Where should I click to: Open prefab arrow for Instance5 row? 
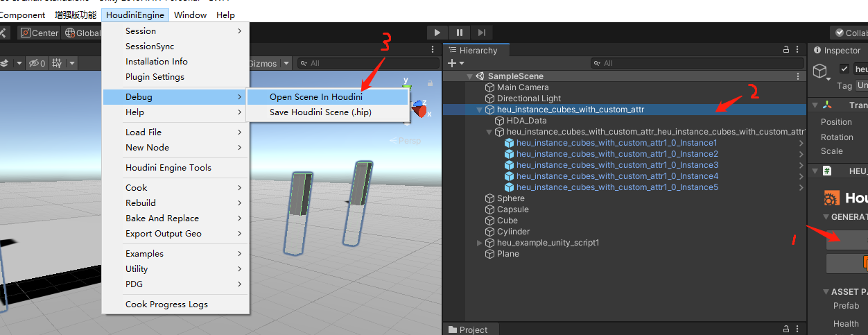coord(801,187)
